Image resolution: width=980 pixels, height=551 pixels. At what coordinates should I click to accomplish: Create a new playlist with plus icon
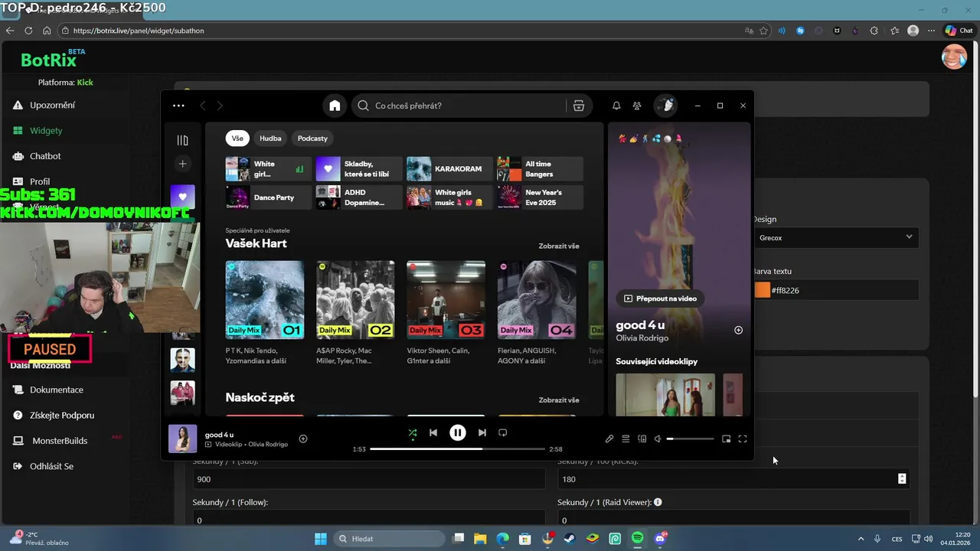click(182, 163)
